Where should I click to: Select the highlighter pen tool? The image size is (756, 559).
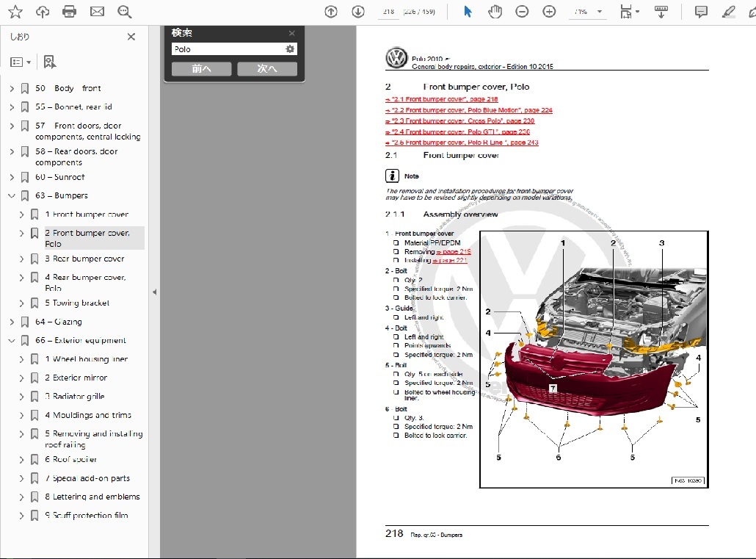728,12
